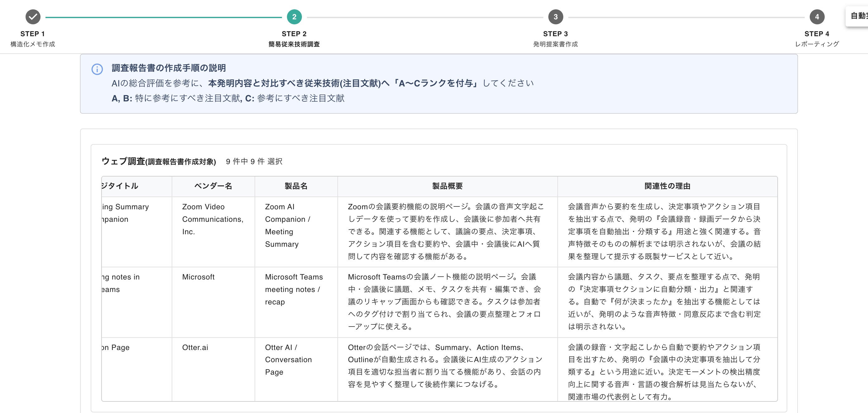
Task: Click the 製品名 column header
Action: pos(296,186)
